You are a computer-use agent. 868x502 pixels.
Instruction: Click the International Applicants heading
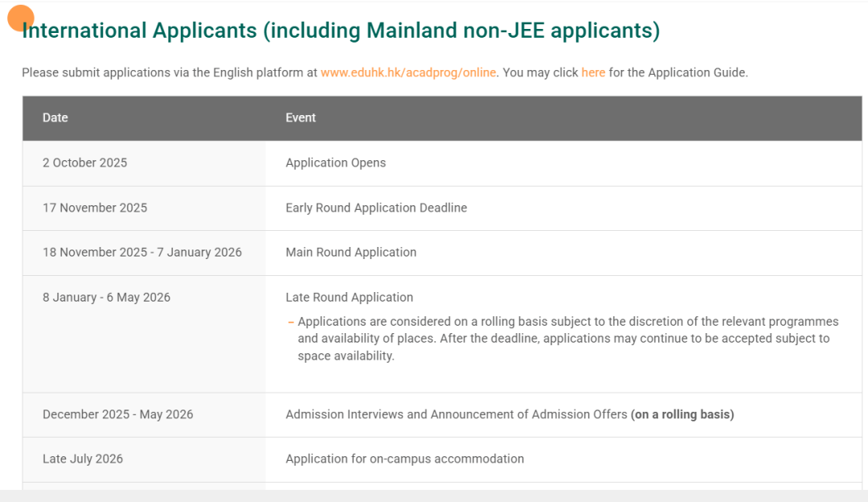[341, 31]
